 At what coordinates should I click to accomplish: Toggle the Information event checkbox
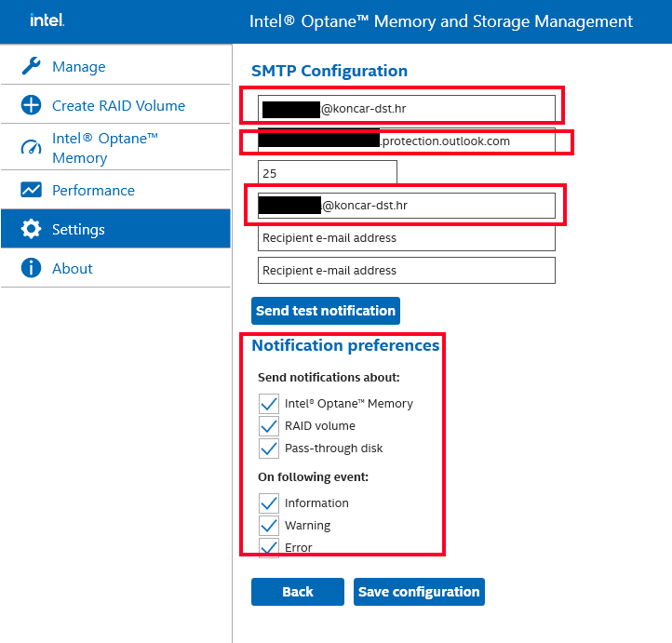[269, 502]
